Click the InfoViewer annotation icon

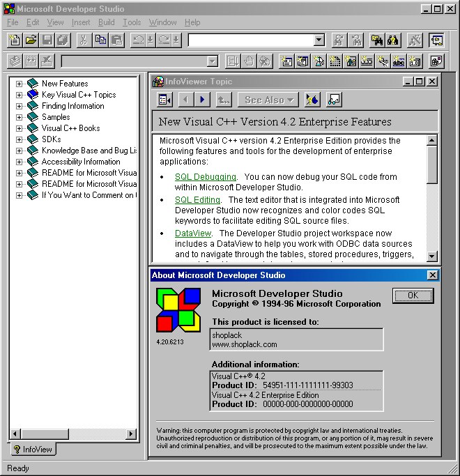[x=334, y=100]
